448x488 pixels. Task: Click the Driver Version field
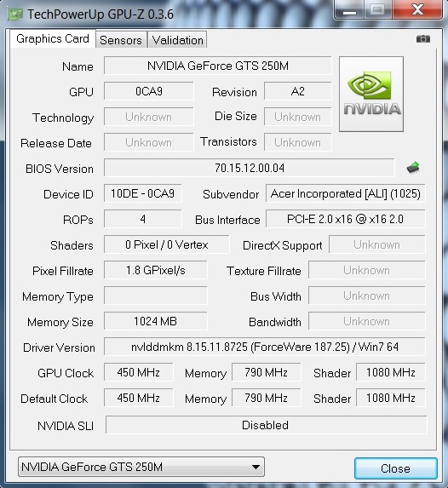pyautogui.click(x=265, y=347)
